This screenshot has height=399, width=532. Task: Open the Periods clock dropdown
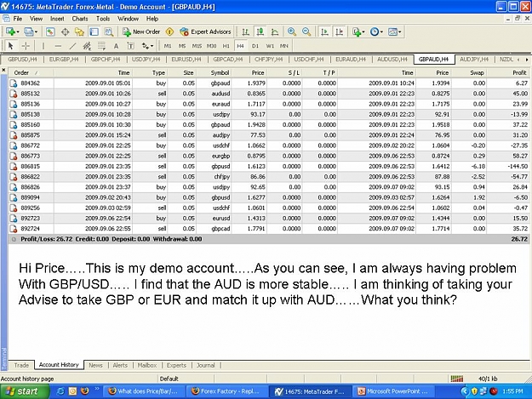(376, 31)
